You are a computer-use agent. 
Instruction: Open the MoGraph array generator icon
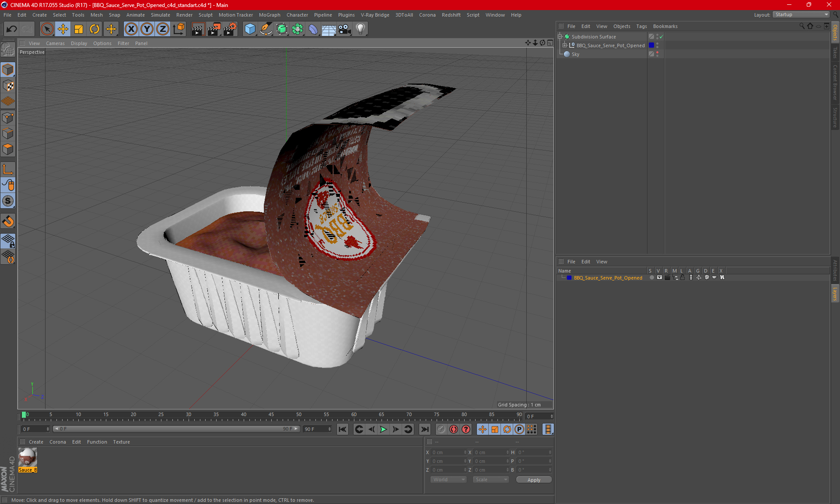[297, 29]
